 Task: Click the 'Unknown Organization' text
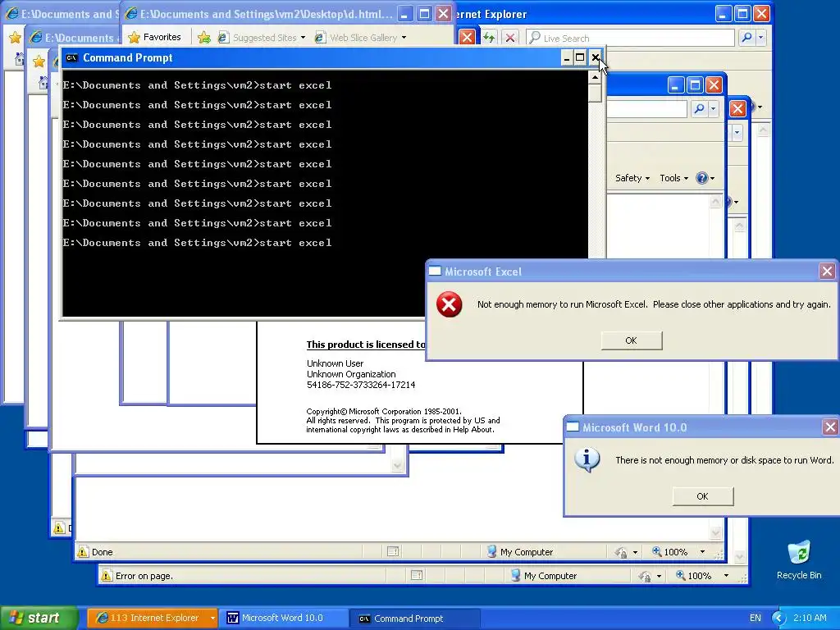tap(351, 374)
